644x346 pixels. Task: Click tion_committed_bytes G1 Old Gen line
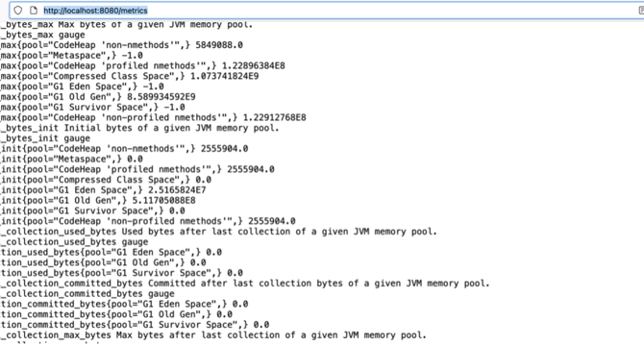tap(116, 314)
